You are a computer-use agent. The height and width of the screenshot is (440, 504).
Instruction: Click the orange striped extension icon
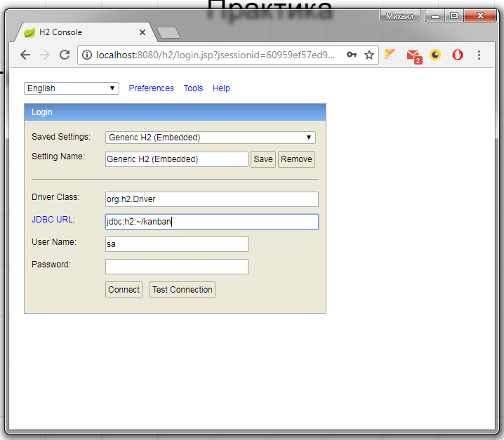390,54
